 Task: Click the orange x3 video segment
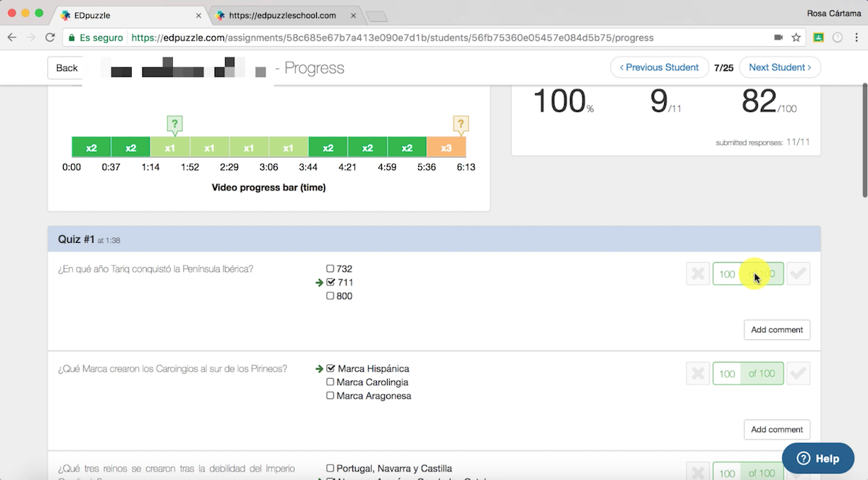click(446, 147)
